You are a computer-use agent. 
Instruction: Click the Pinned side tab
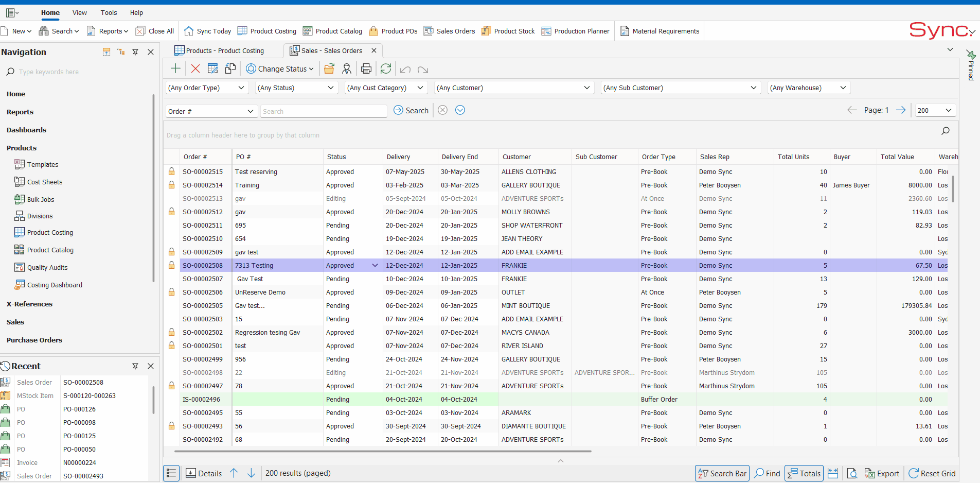click(971, 65)
